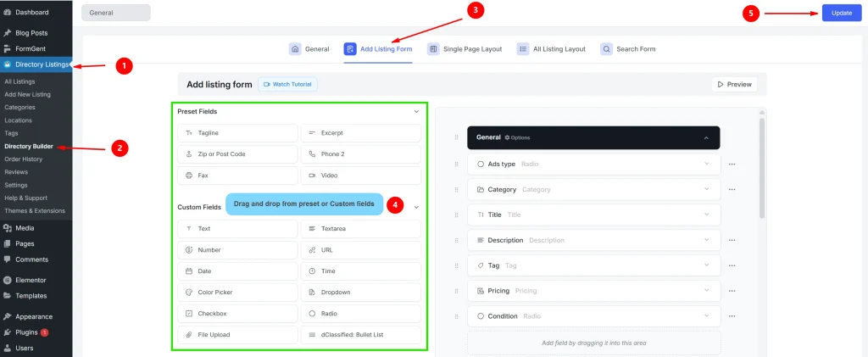Click the General directory name field
The height and width of the screenshot is (357, 868).
115,13
